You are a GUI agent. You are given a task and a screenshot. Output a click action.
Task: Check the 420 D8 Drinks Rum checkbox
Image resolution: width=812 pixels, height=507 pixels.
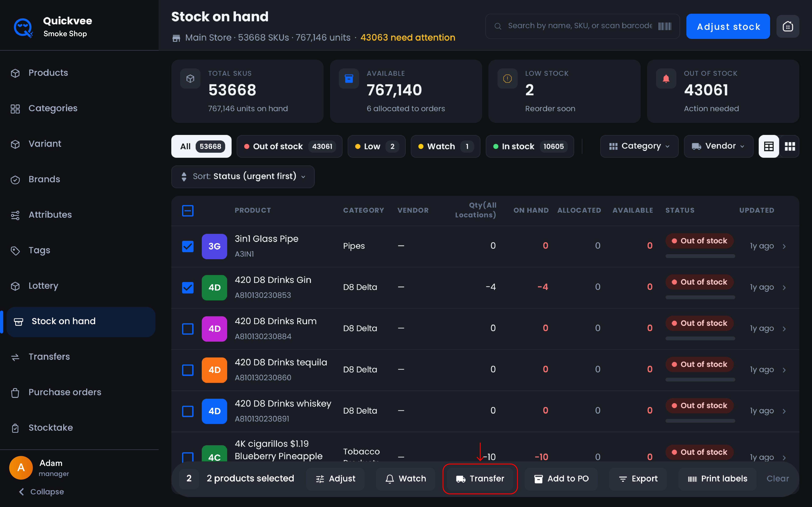point(188,329)
